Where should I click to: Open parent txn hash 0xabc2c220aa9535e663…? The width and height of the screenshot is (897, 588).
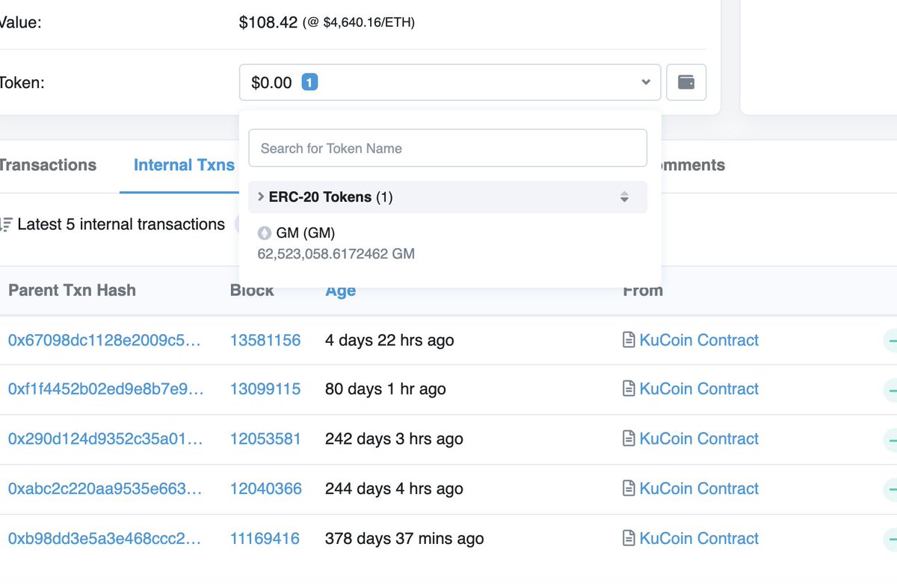click(105, 489)
